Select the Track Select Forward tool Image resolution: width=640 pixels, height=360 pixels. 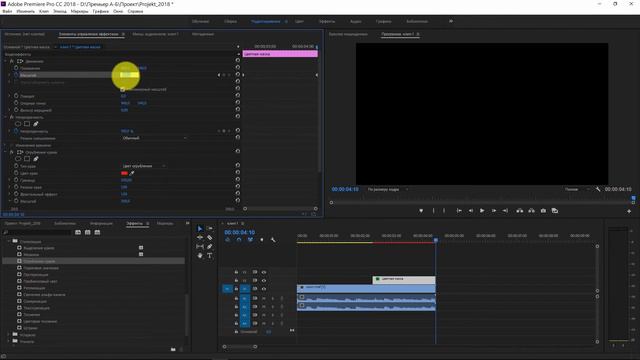click(210, 229)
